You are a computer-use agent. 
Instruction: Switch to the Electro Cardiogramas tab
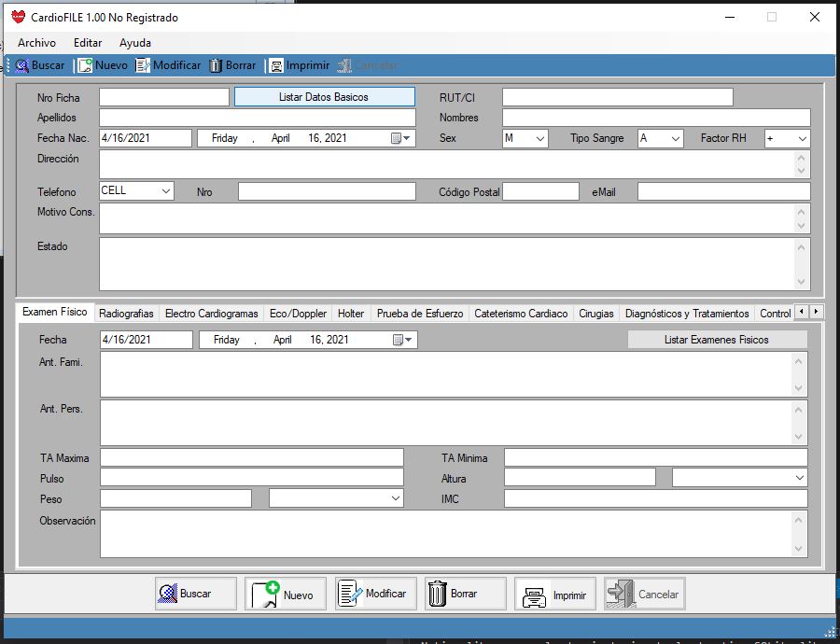[x=211, y=314]
